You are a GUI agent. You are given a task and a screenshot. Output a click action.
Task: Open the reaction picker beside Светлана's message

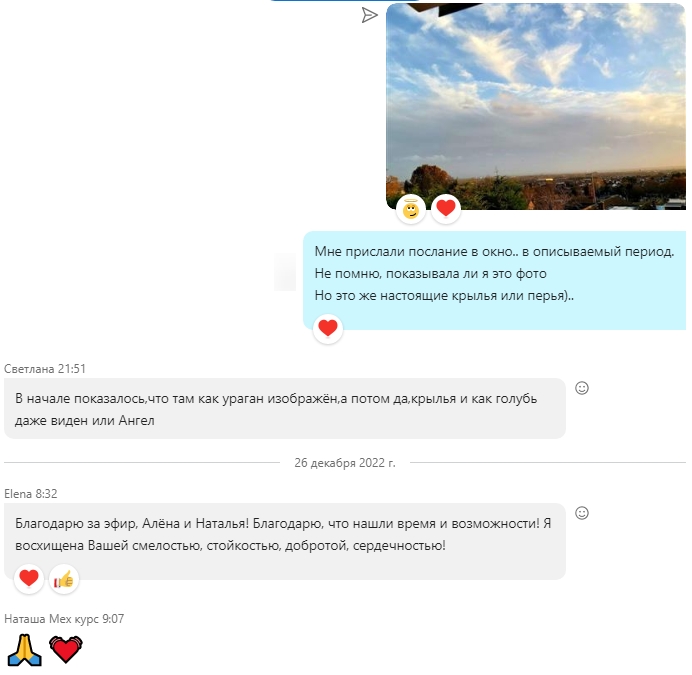[582, 388]
